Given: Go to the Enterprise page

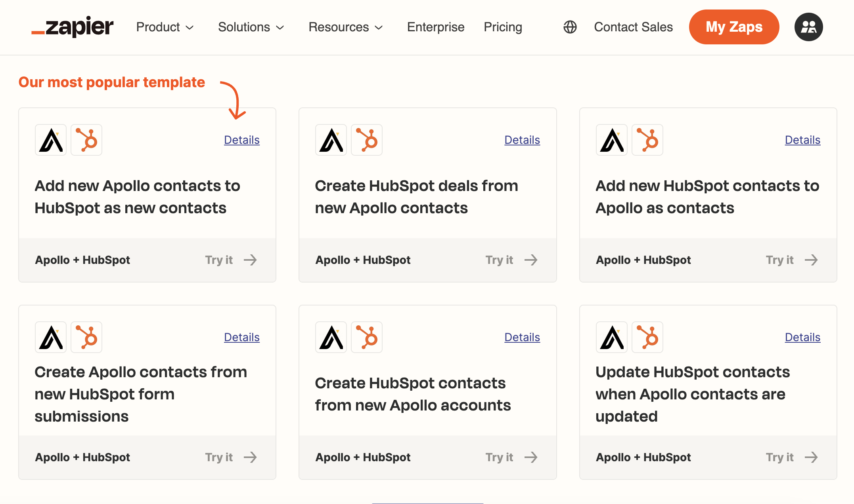Looking at the screenshot, I should tap(436, 27).
